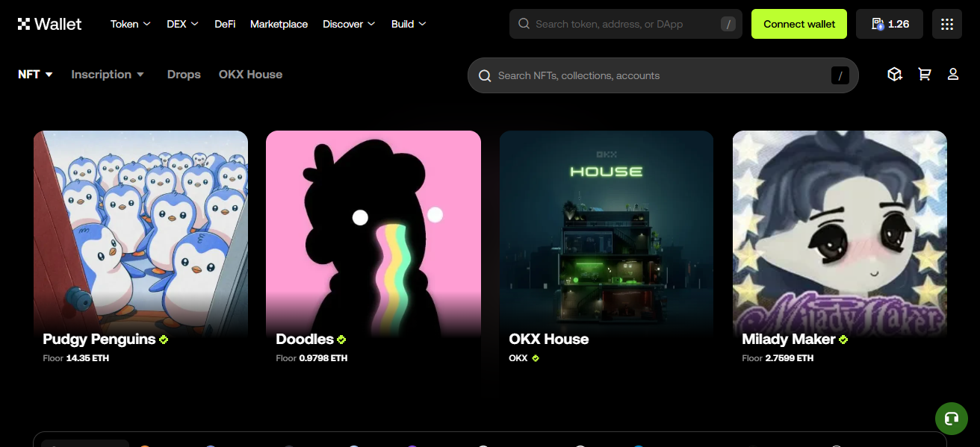This screenshot has height=447, width=980.
Task: Open the green headset support chat
Action: coord(952,419)
